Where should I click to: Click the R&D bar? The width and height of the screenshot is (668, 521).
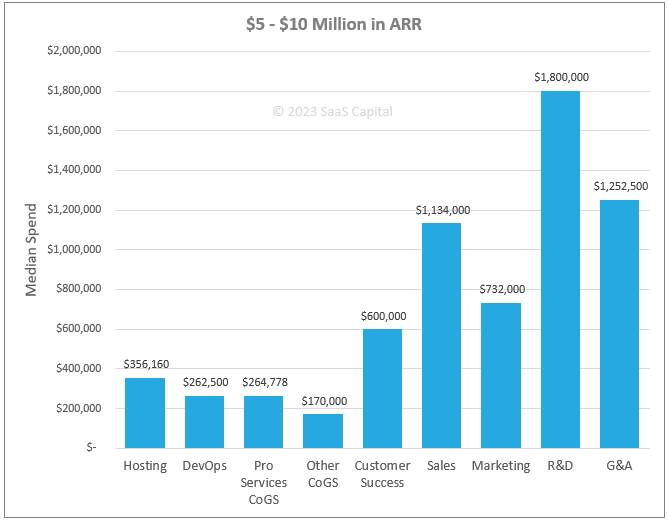point(560,269)
